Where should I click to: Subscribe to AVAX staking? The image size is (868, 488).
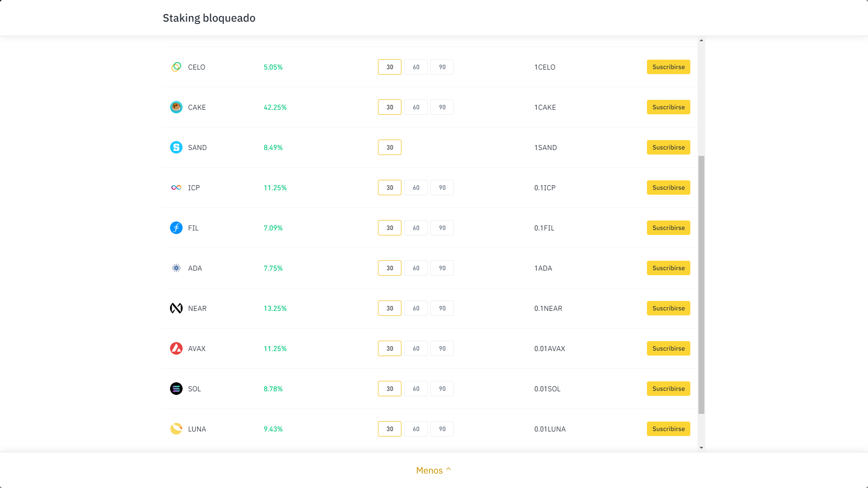(x=668, y=348)
